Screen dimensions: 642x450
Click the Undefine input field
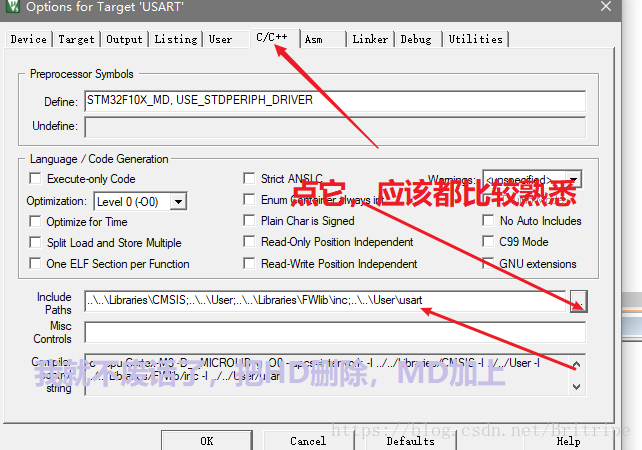tap(335, 127)
